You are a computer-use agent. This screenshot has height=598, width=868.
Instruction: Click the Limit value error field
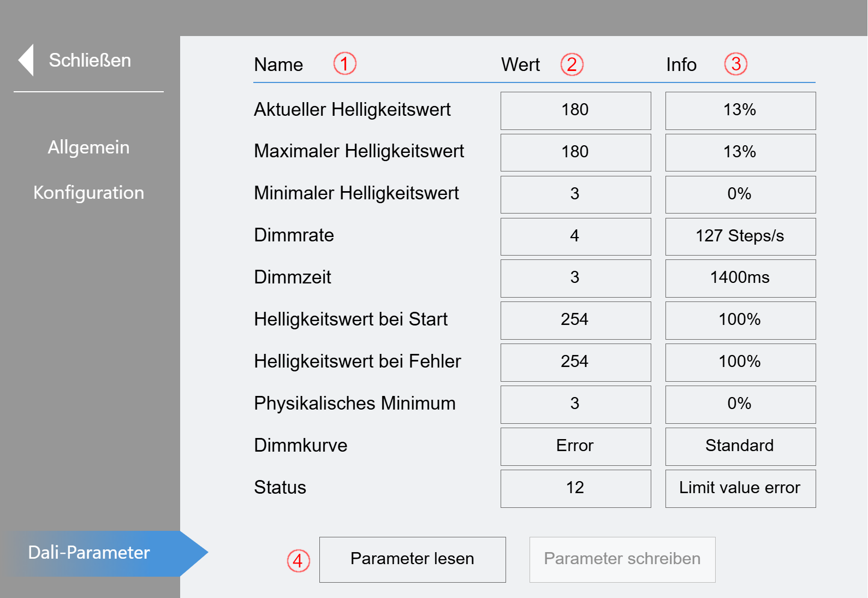click(x=740, y=489)
